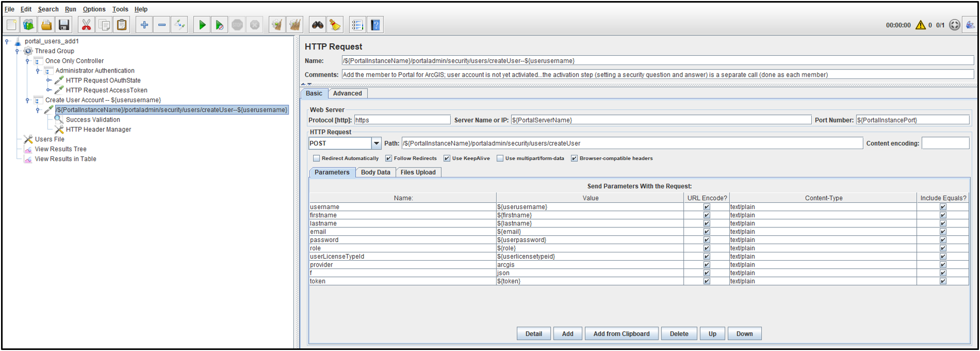Click the warning triangle log icon
Image resolution: width=980 pixels, height=351 pixels.
921,25
